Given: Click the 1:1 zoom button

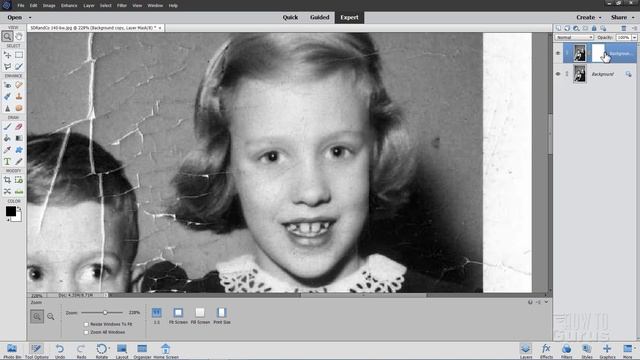Looking at the screenshot, I should pyautogui.click(x=157, y=316).
